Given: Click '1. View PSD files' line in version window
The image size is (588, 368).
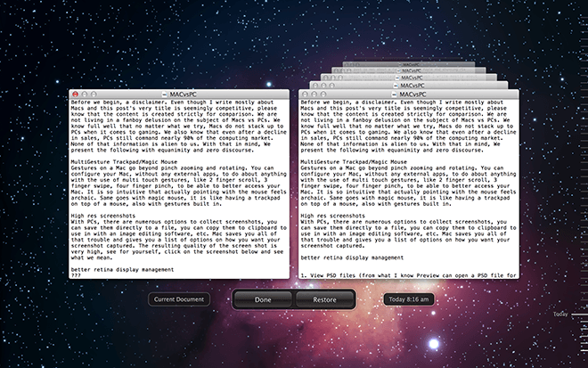Looking at the screenshot, I should coord(408,275).
